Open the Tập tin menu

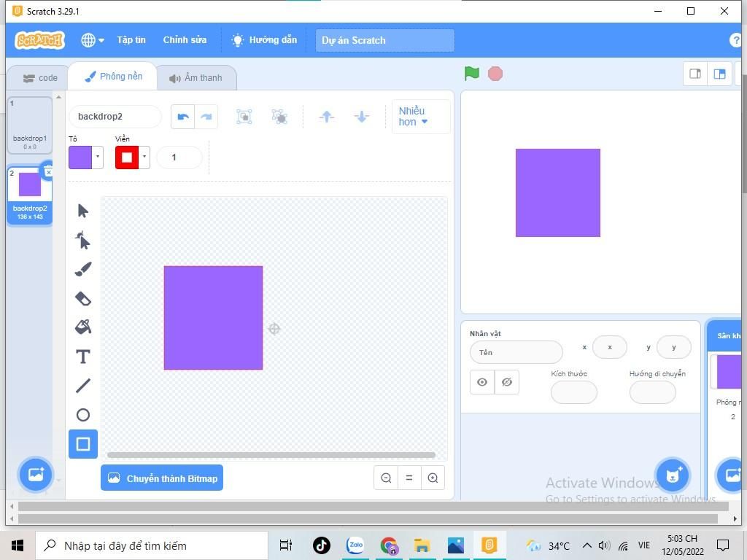[x=131, y=40]
